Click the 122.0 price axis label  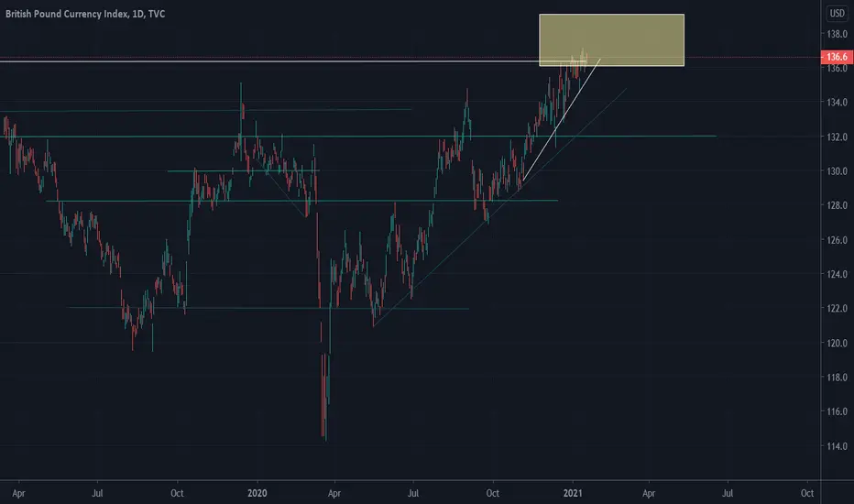pyautogui.click(x=838, y=309)
